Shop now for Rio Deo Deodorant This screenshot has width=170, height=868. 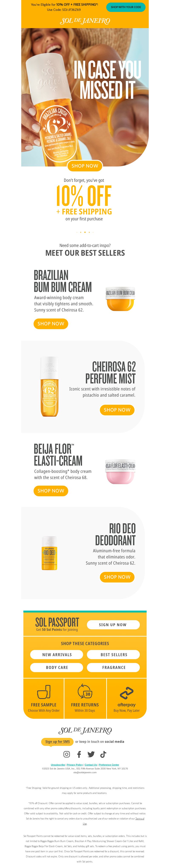click(117, 577)
